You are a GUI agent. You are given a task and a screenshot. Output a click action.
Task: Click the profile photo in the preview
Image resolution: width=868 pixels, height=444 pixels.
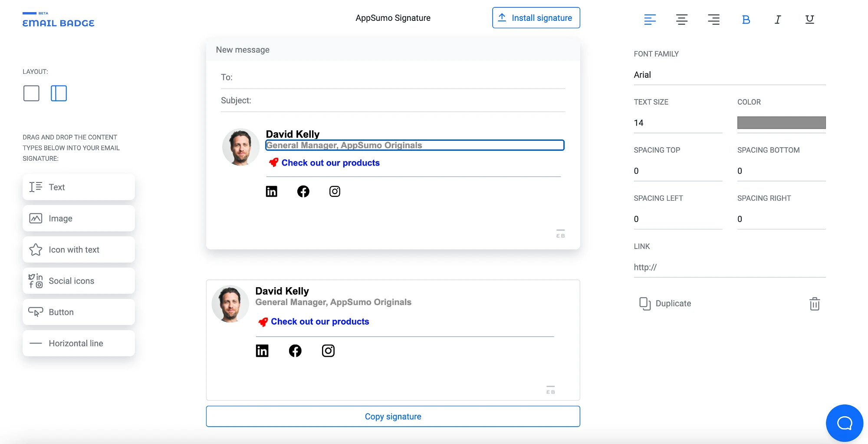[x=230, y=304]
